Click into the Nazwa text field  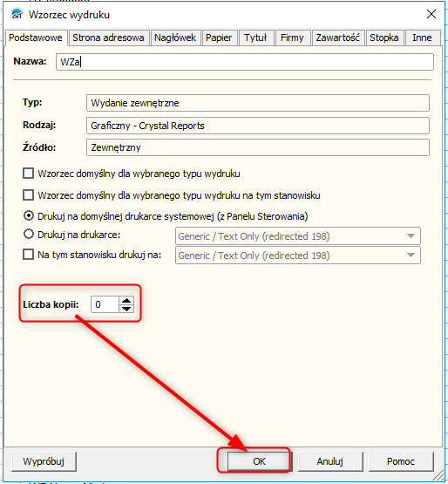245,62
